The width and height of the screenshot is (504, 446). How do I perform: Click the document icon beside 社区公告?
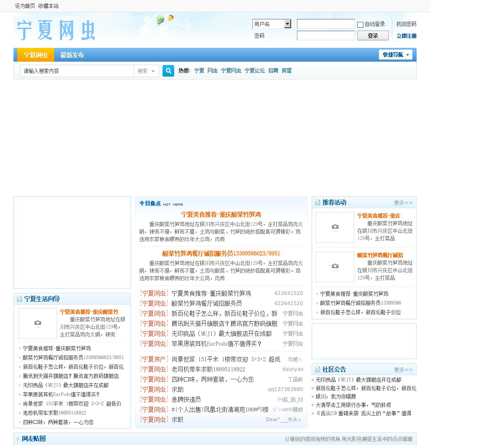tap(318, 370)
